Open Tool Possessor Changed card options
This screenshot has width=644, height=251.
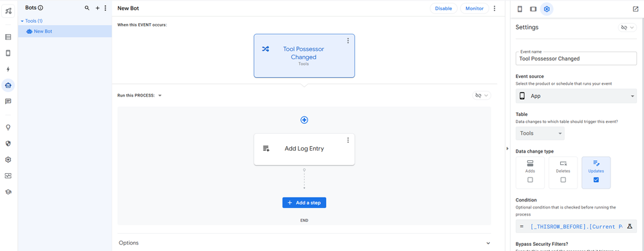pos(348,41)
